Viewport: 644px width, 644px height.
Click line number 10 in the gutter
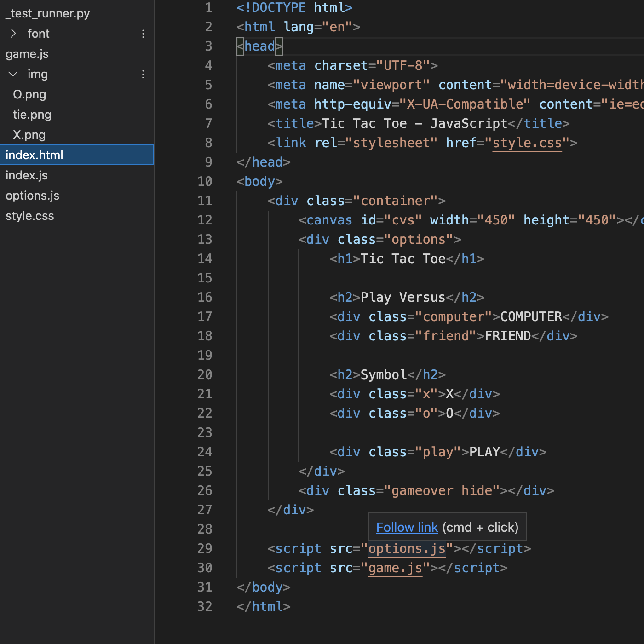pyautogui.click(x=205, y=182)
